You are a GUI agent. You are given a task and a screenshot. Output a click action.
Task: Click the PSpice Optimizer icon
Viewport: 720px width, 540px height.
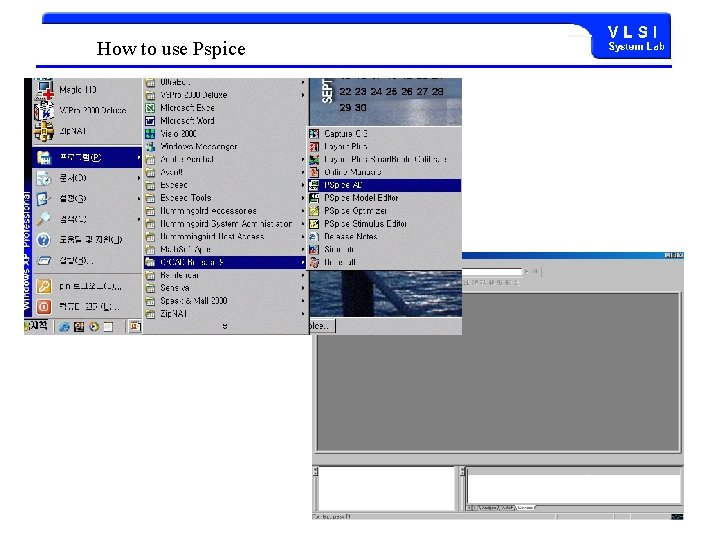[314, 211]
